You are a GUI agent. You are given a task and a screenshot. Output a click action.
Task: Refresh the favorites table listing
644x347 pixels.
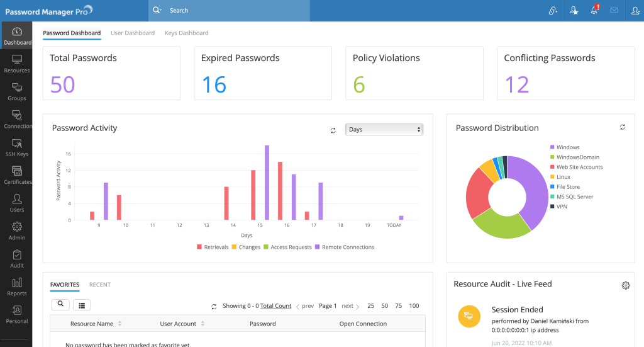click(214, 307)
